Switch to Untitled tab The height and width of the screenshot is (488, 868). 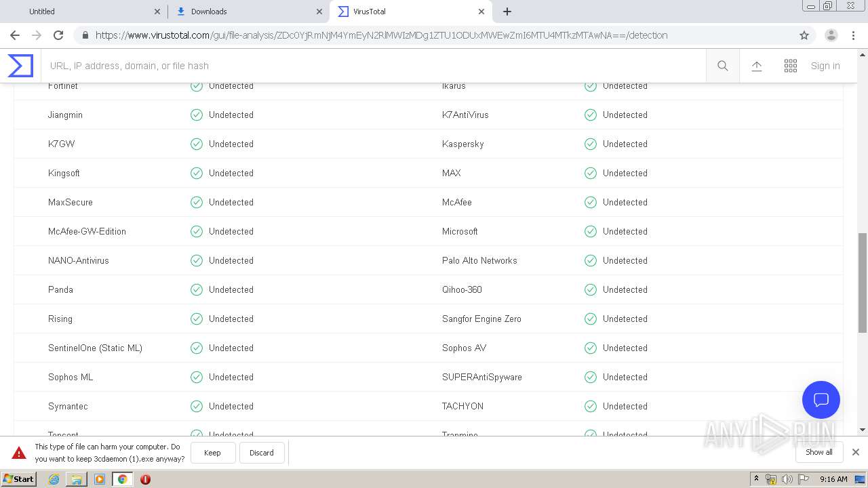[x=85, y=12]
